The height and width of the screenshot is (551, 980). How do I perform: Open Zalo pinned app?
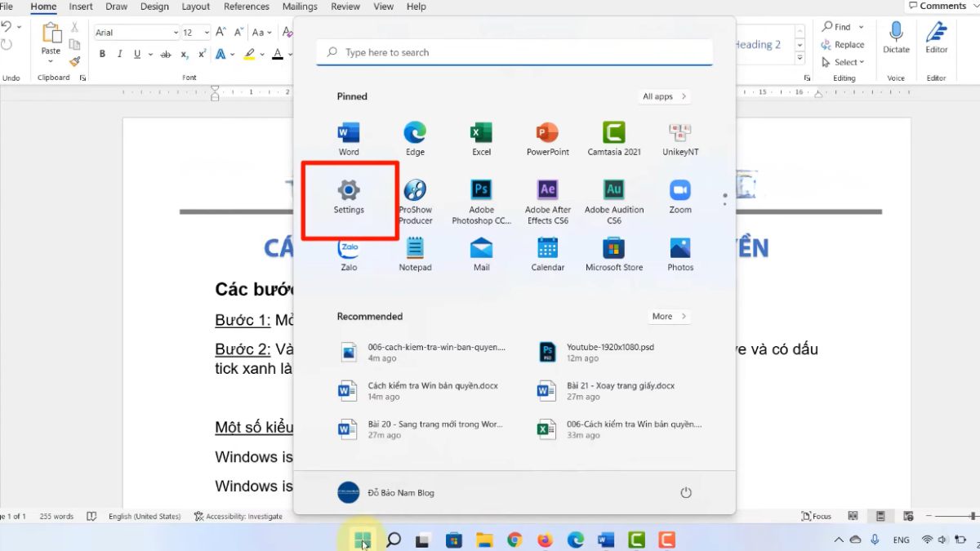coord(349,255)
